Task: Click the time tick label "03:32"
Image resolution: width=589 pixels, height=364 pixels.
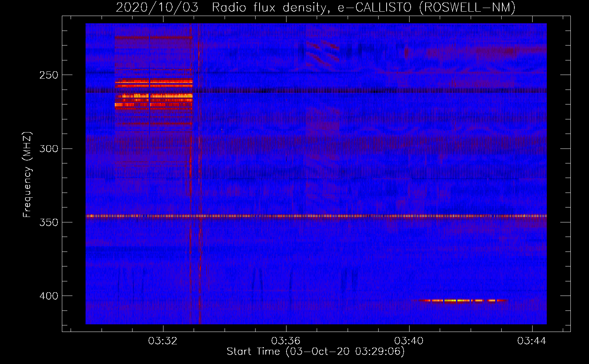Action: click(x=163, y=341)
